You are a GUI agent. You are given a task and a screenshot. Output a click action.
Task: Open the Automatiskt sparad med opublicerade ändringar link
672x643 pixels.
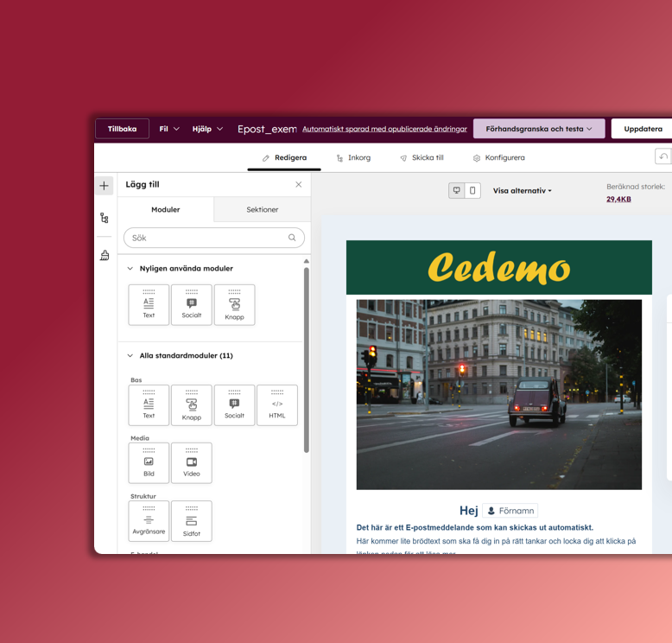[385, 129]
